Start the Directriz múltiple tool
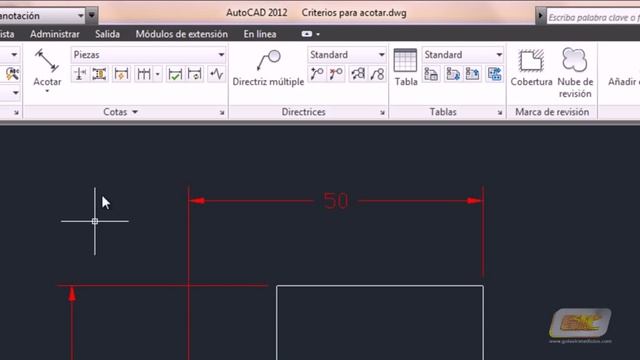640x360 pixels. 268,68
